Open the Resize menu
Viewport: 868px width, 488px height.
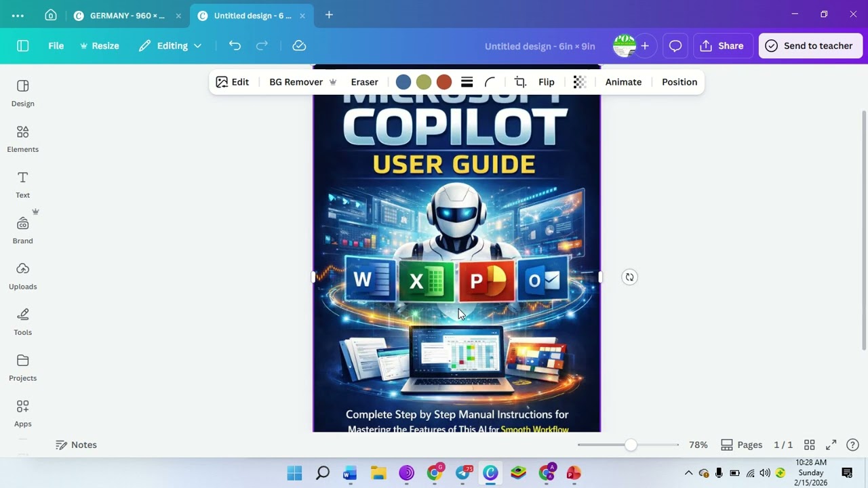click(x=100, y=45)
